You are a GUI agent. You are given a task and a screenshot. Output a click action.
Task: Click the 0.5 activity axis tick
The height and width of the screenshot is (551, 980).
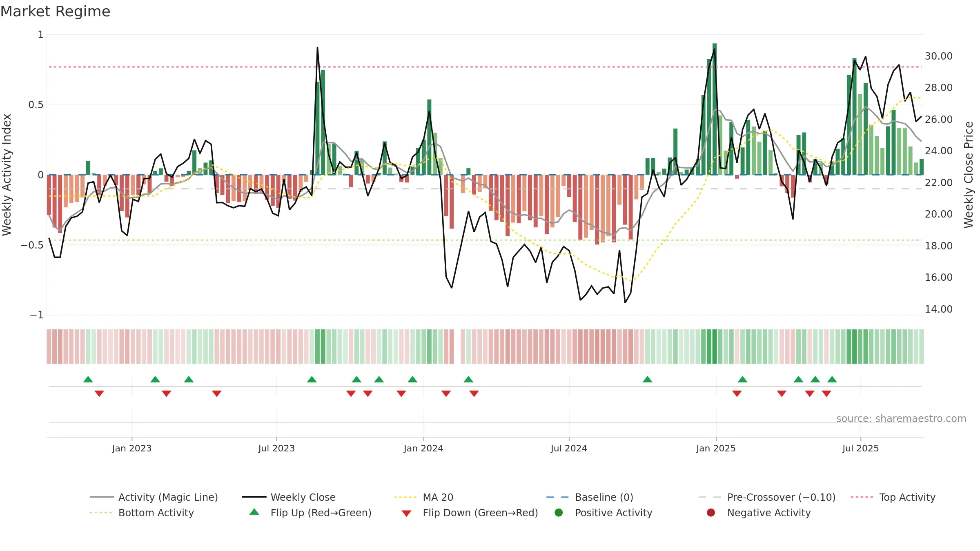[x=36, y=105]
